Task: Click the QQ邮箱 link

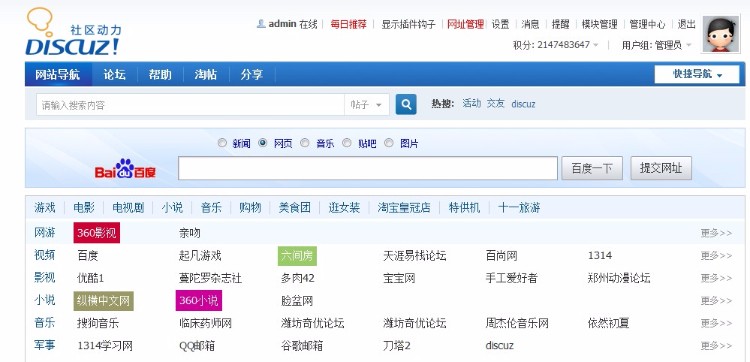Action: (197, 346)
